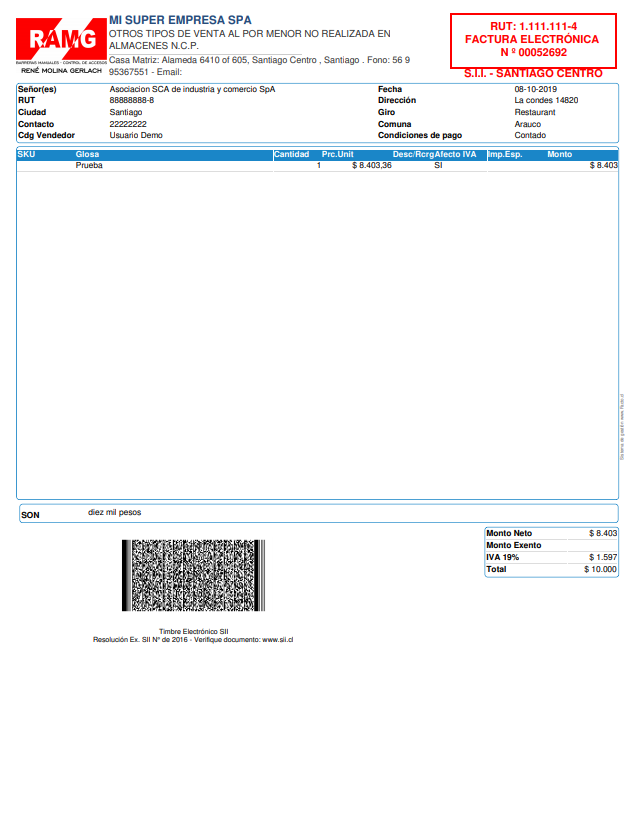Screen dimensions: 640x838
Task: Click 'Ciudad' label
Action: [32, 112]
